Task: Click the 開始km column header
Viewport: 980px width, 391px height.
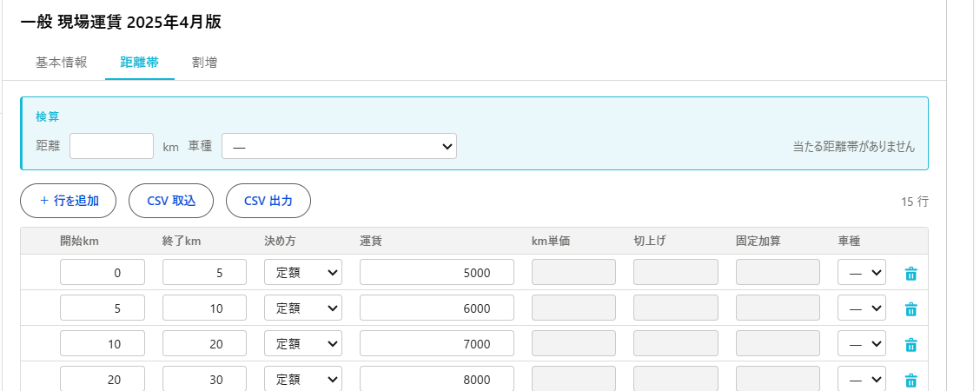Action: [79, 241]
